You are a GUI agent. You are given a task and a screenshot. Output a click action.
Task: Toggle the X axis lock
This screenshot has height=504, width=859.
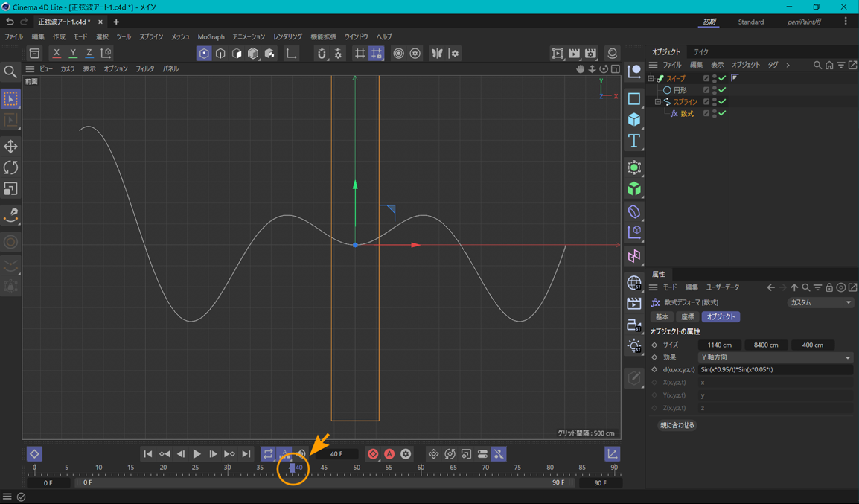point(57,54)
